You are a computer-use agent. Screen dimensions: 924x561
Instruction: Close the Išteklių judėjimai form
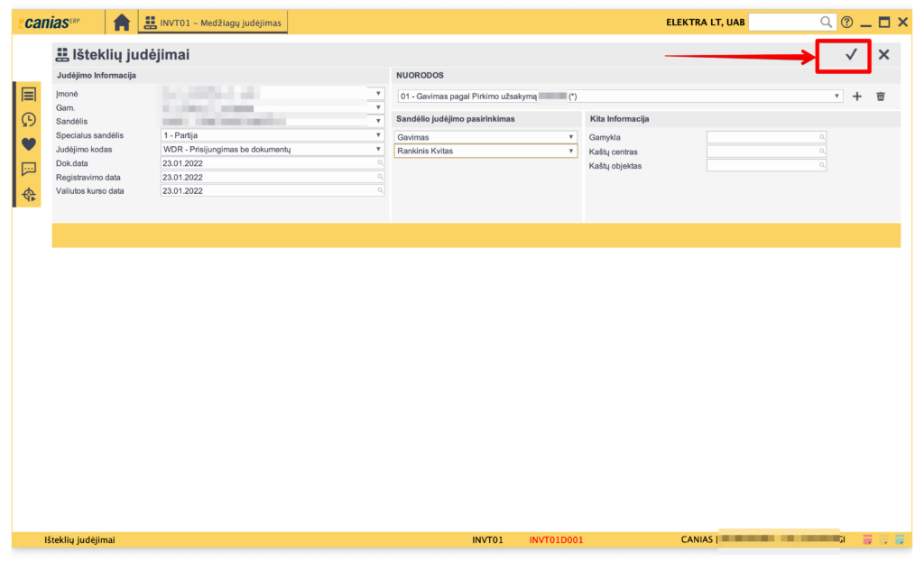click(x=883, y=55)
